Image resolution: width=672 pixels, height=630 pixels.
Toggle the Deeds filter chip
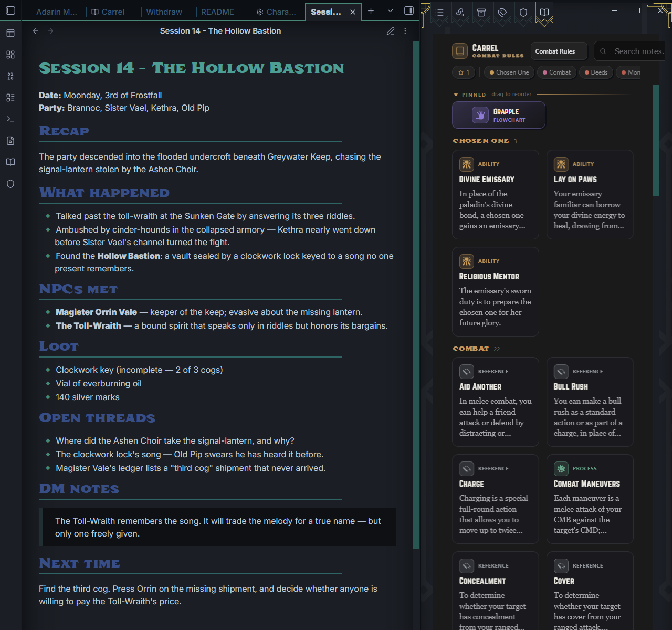click(596, 72)
